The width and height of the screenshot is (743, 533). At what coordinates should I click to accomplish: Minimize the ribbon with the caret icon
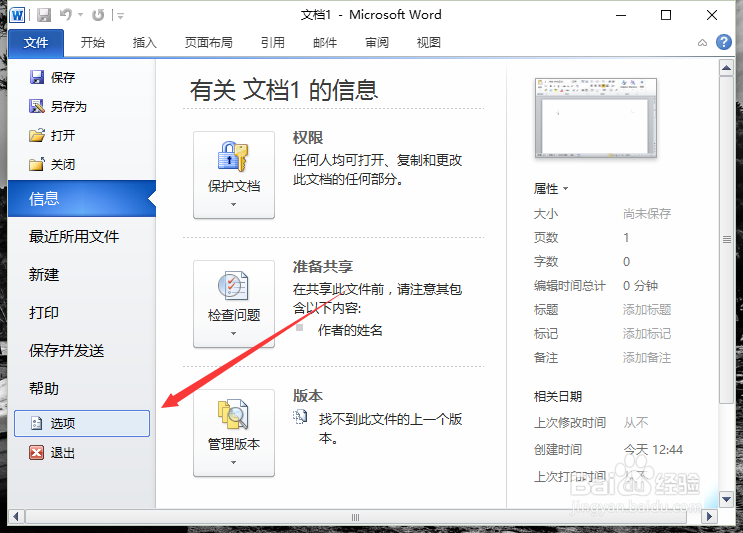click(x=702, y=43)
